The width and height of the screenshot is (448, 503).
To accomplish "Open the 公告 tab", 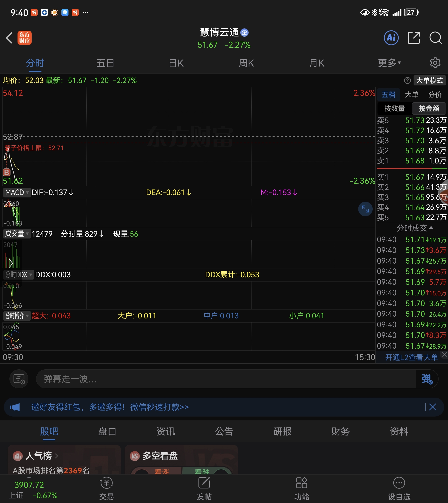I will tap(224, 431).
